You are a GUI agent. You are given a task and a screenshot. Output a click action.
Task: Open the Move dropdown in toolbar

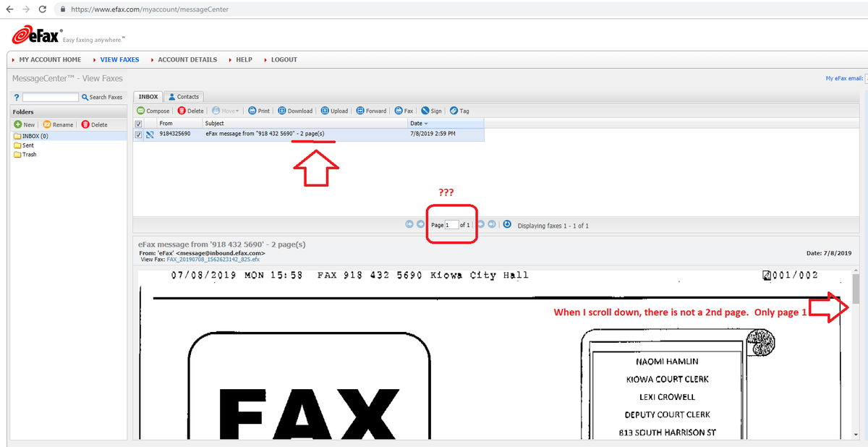[226, 111]
